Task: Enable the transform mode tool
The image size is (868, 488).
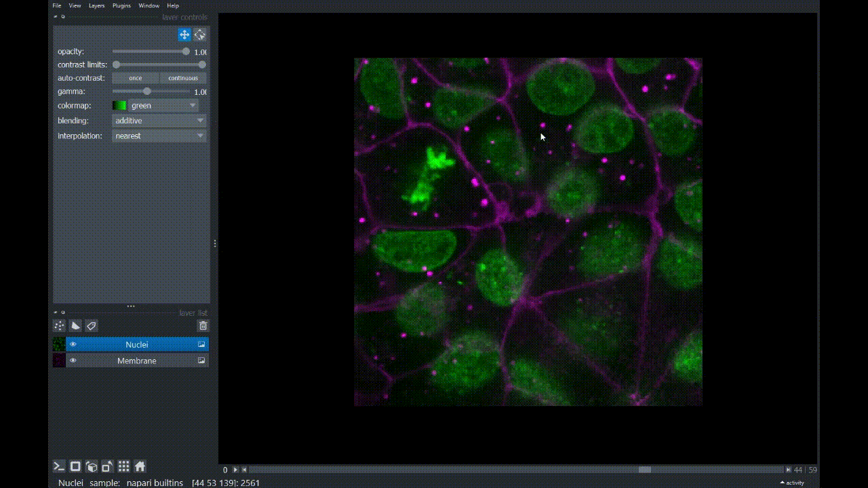Action: pyautogui.click(x=200, y=35)
